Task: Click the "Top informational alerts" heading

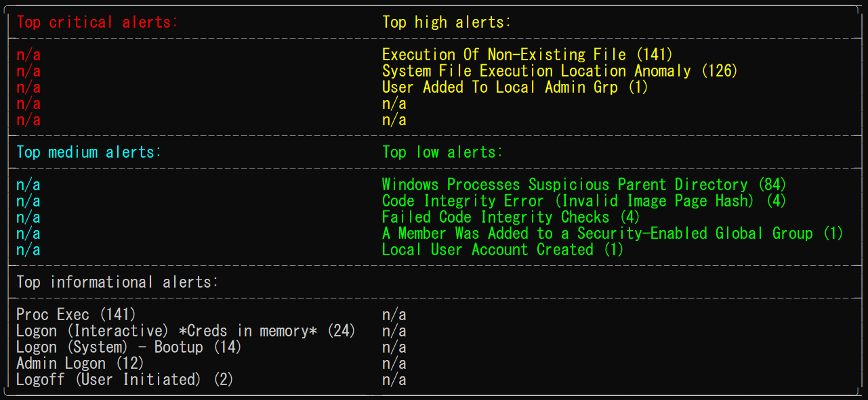Action: [117, 282]
